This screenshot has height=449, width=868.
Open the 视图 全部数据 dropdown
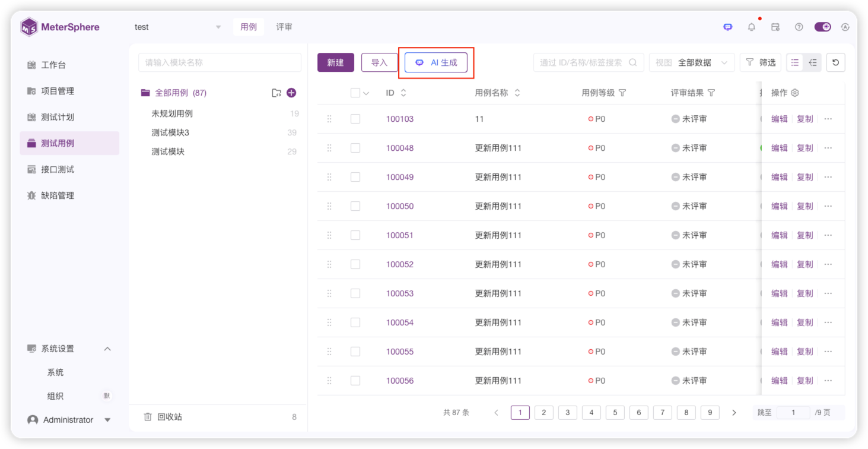(692, 62)
